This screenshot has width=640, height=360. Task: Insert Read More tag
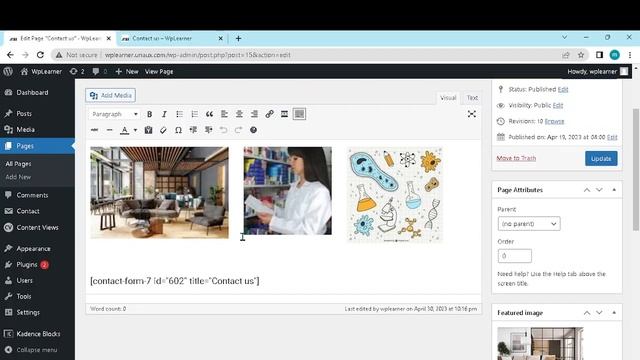284,114
